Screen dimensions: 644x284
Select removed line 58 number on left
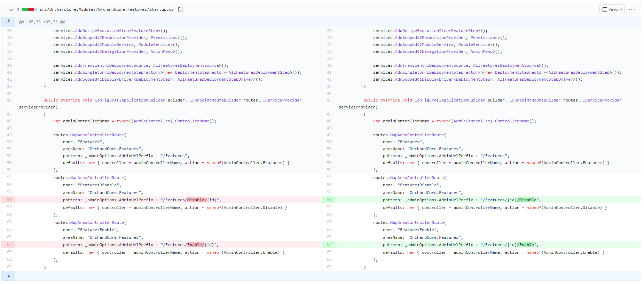coord(9,200)
